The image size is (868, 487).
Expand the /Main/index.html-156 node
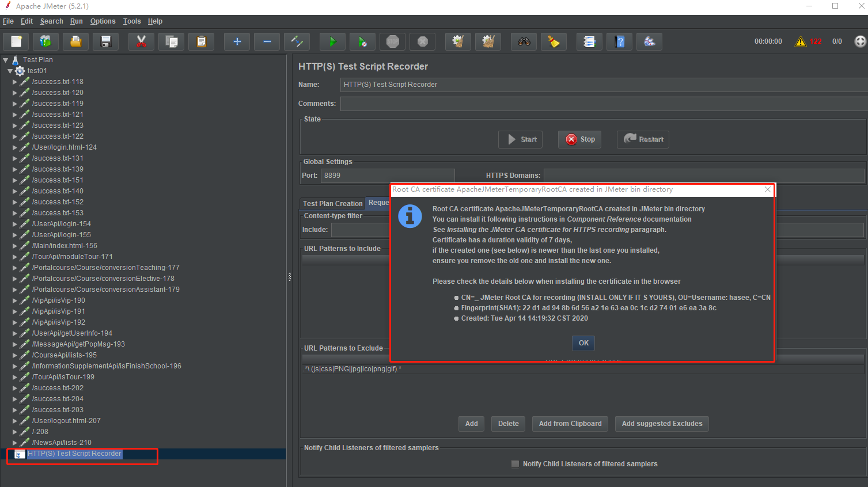coord(15,246)
